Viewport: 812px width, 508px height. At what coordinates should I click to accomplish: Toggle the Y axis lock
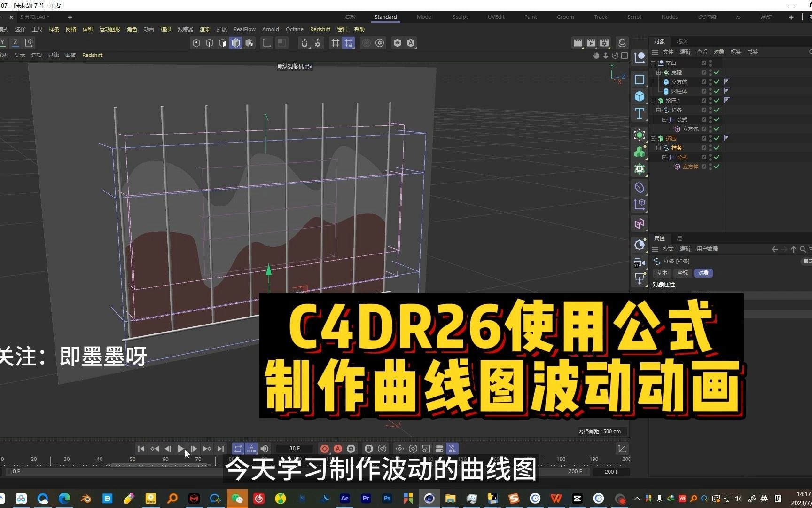pos(3,42)
